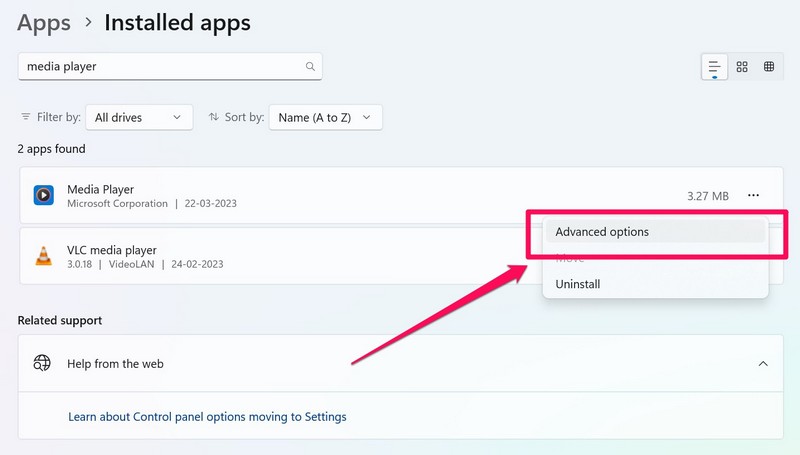Click the Sort by label
This screenshot has width=800, height=455.
tap(244, 117)
